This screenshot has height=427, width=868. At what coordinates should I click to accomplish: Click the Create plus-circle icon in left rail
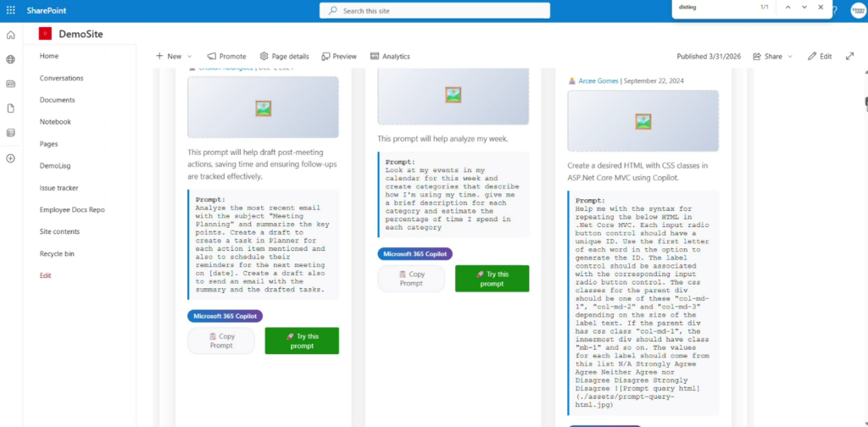point(10,158)
